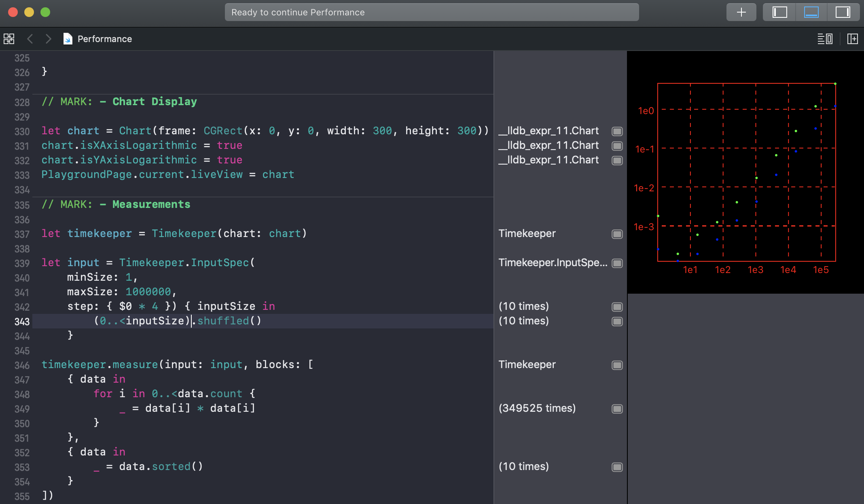Show quick look for line 330 Chart result
Image resolution: width=864 pixels, height=504 pixels.
pos(617,131)
